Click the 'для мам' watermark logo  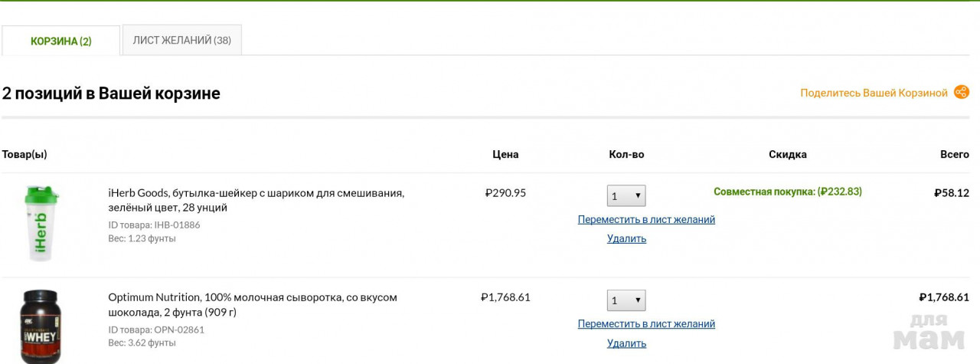coord(928,332)
